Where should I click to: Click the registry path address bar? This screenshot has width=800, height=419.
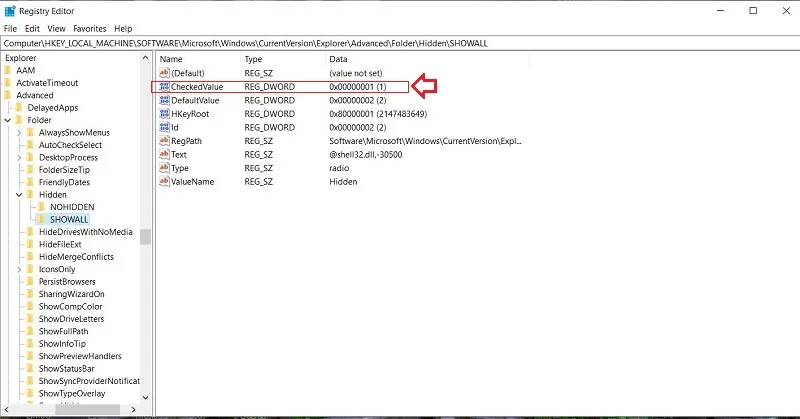point(400,43)
